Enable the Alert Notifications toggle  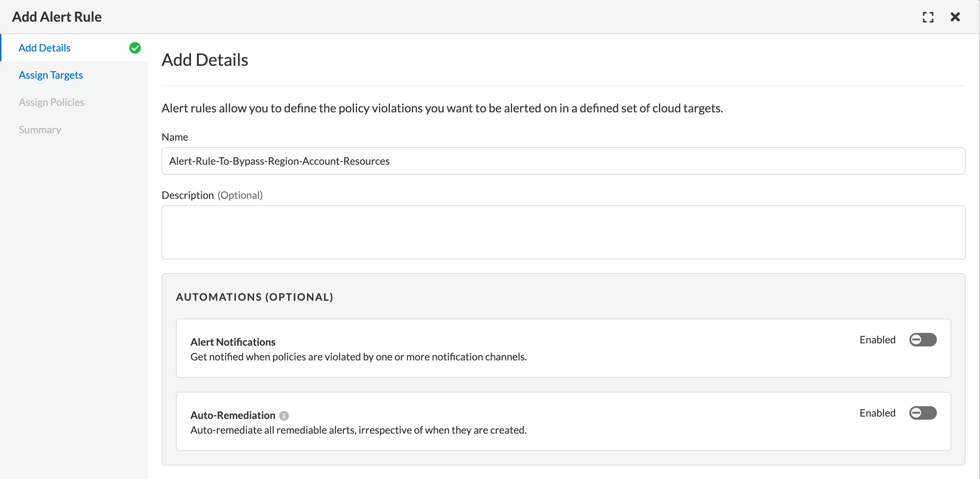point(923,340)
